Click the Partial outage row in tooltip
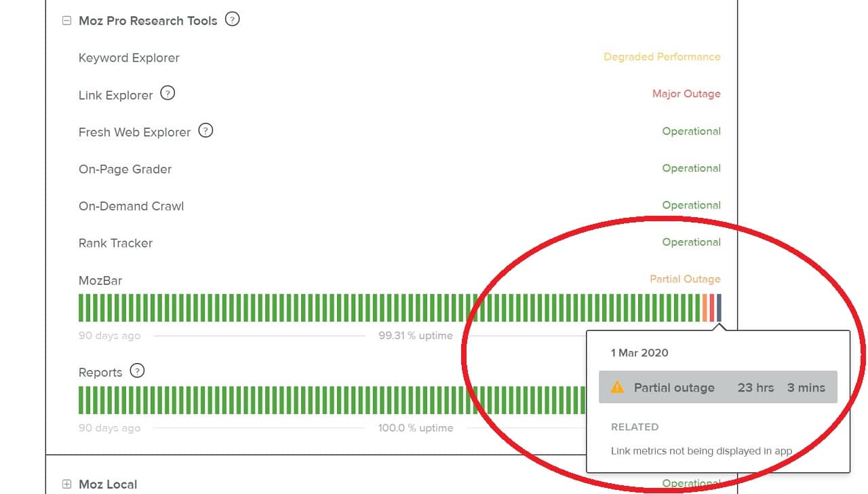This screenshot has height=494, width=868. click(x=717, y=387)
